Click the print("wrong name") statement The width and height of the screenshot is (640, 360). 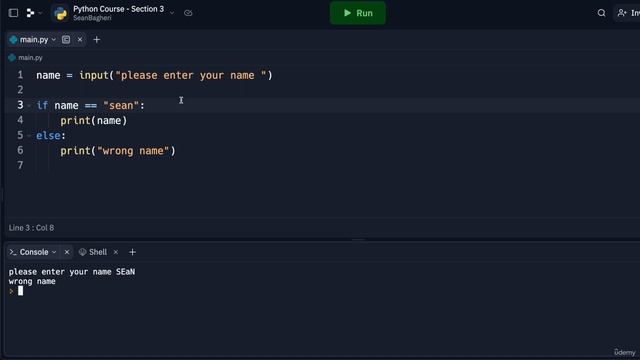click(118, 151)
